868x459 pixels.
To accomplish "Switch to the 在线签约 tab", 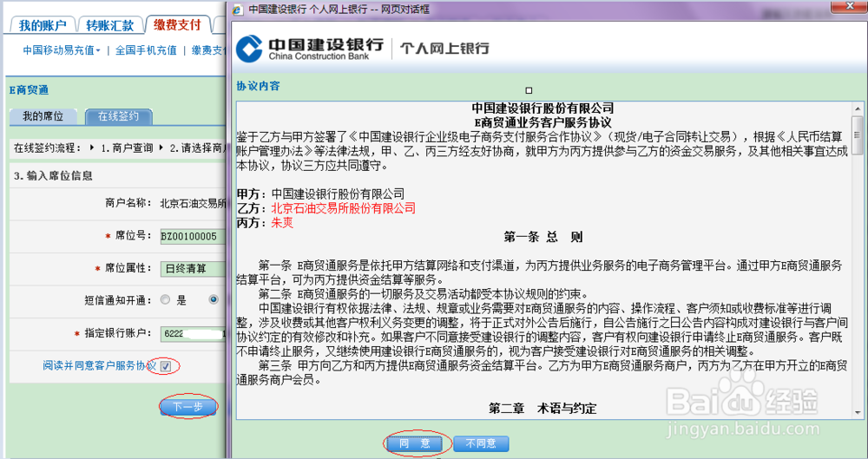I will pos(118,117).
